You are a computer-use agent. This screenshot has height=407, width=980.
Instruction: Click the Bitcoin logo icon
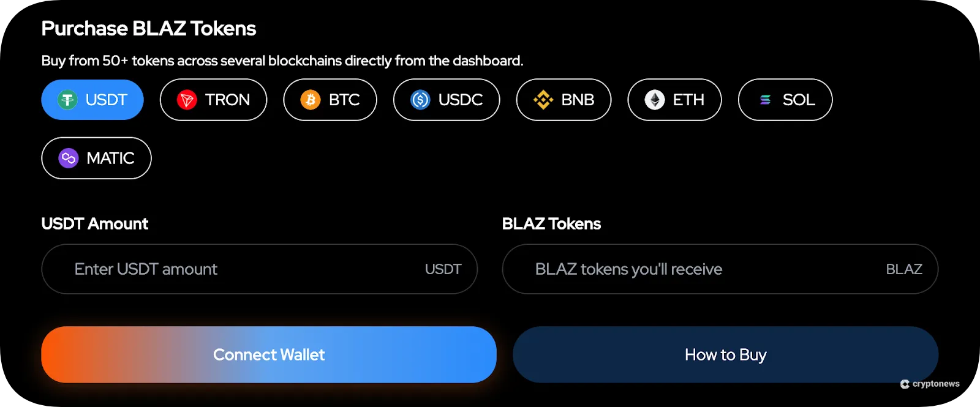(x=311, y=99)
